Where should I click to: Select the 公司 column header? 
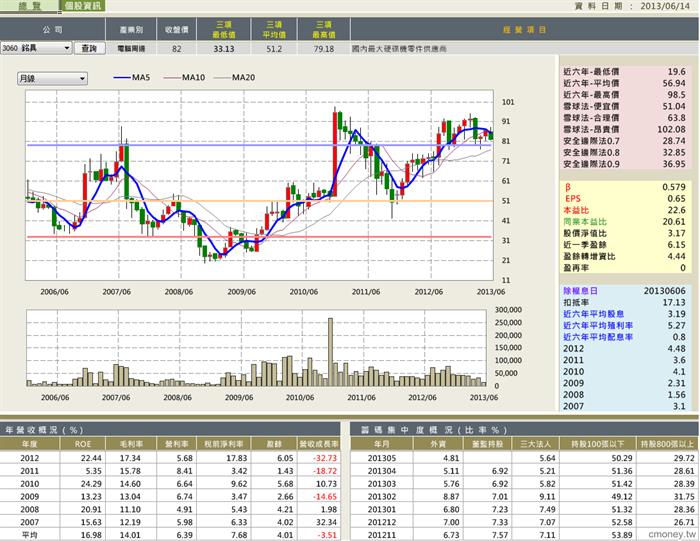53,29
